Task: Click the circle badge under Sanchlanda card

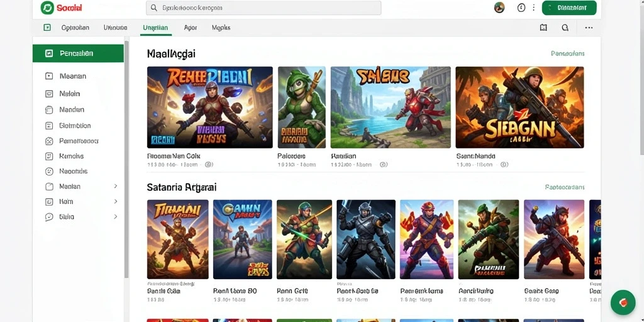Action: [504, 164]
